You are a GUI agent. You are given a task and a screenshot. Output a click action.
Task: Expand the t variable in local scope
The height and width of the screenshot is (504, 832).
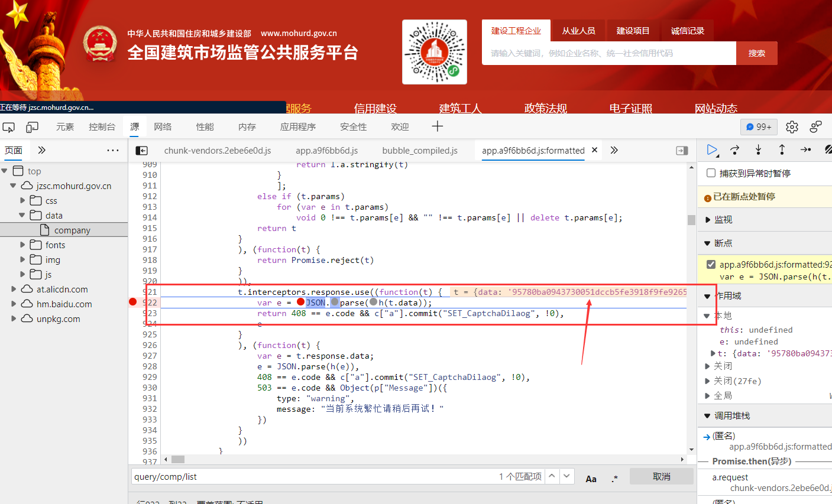tap(713, 353)
